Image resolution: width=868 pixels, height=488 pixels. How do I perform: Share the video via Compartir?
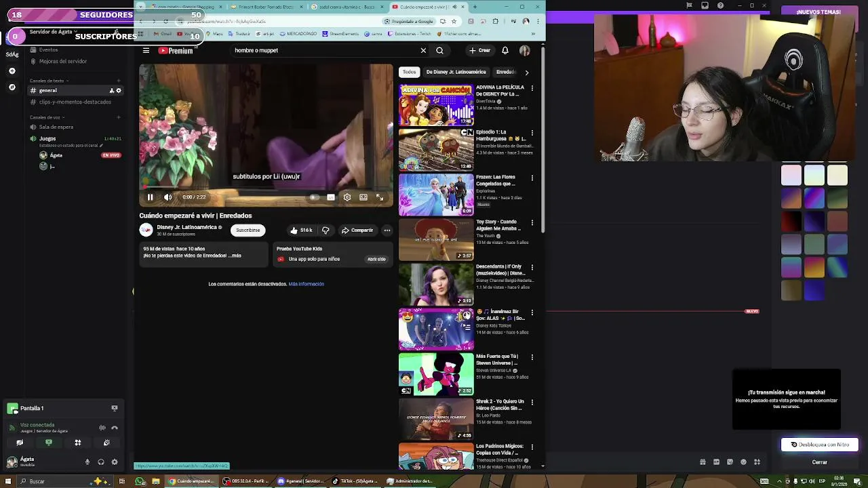point(357,230)
